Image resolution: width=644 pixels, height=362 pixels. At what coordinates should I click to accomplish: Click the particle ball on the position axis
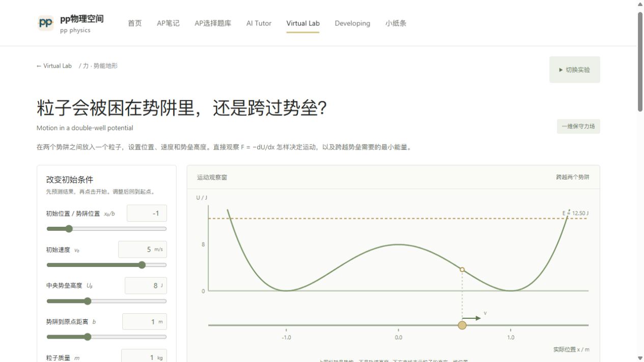462,325
